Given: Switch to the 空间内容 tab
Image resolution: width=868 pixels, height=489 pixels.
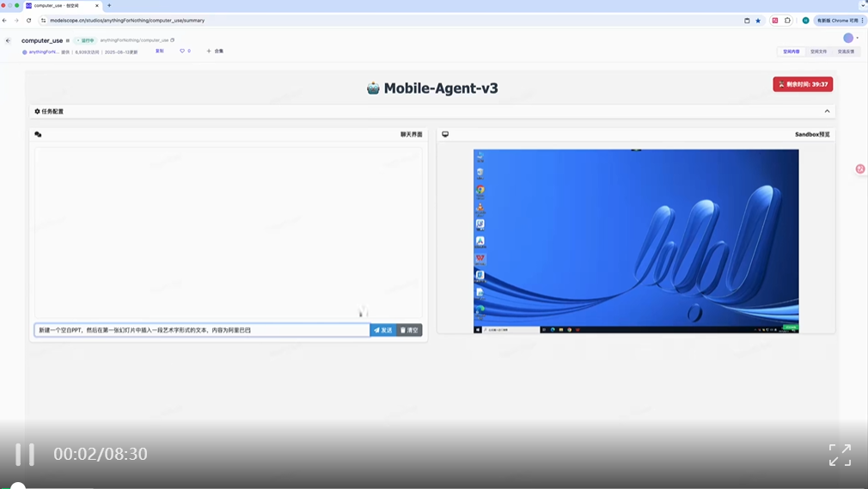Looking at the screenshot, I should click(x=791, y=52).
